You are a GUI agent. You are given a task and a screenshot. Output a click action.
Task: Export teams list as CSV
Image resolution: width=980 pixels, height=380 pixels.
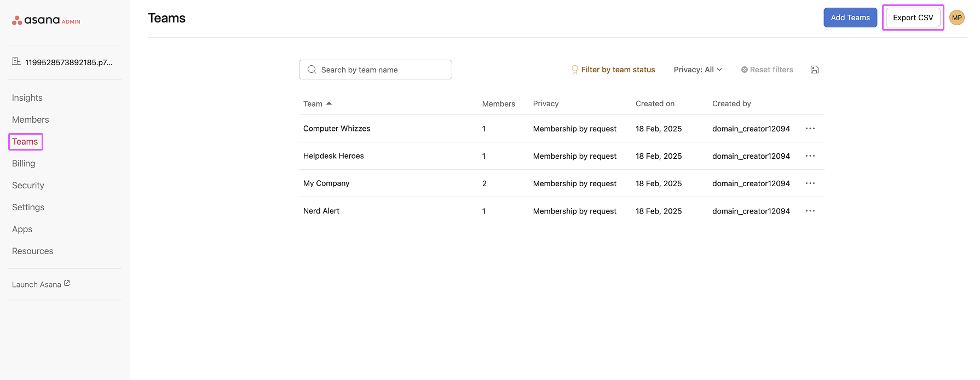(x=913, y=18)
